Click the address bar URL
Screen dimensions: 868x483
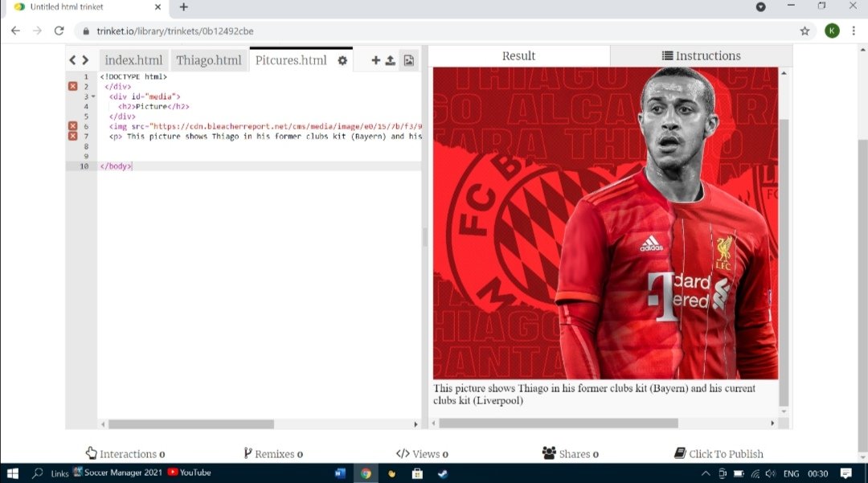[175, 31]
